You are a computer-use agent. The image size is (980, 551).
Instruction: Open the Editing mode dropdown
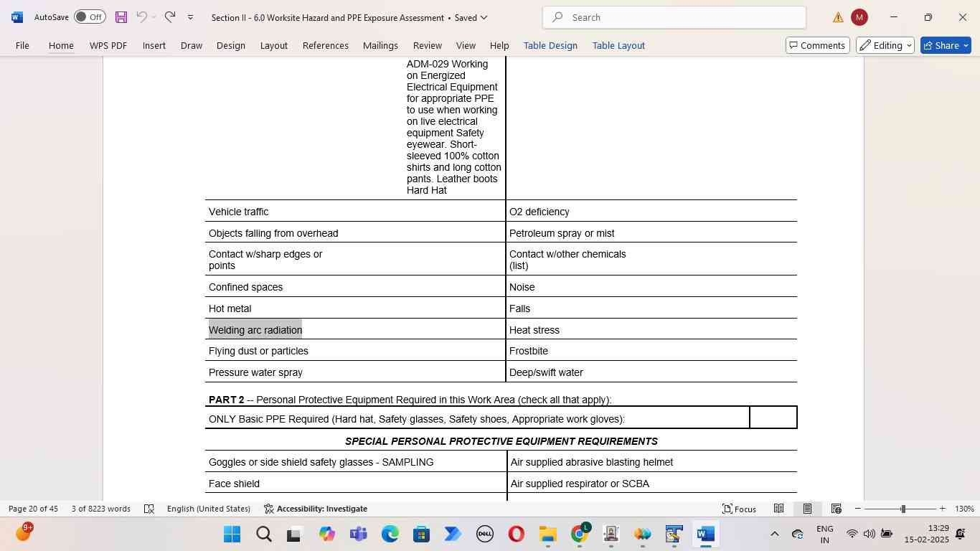885,45
